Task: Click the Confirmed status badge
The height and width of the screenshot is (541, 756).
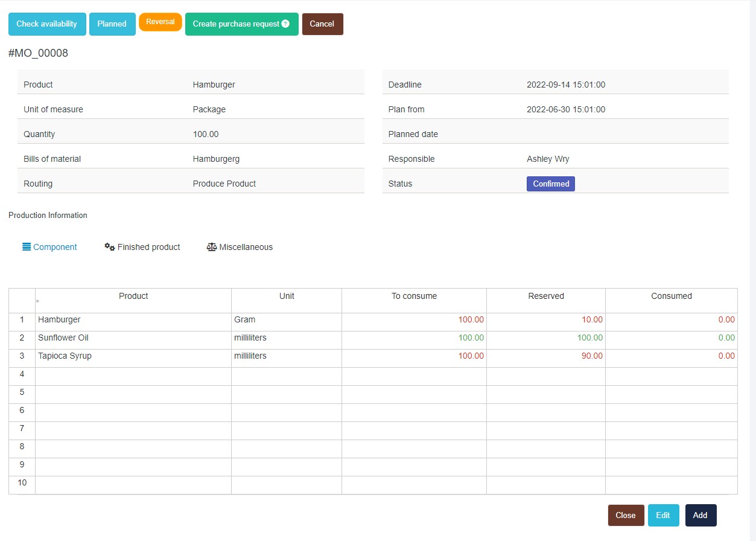Action: [x=550, y=184]
